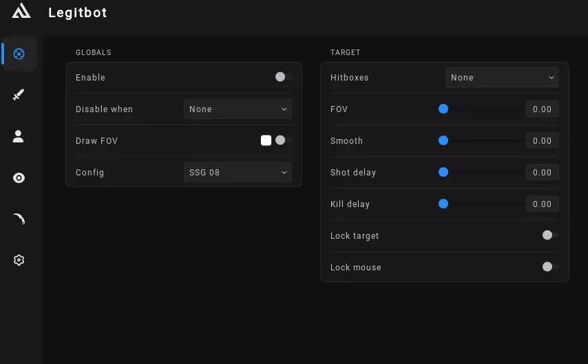Open the eye visuals icon in sidebar
This screenshot has height=364, width=588.
[x=19, y=178]
